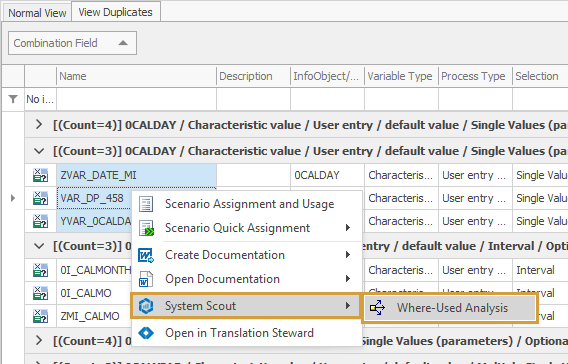Sort by the Variable Type column header
This screenshot has width=568, height=364.
pyautogui.click(x=401, y=76)
